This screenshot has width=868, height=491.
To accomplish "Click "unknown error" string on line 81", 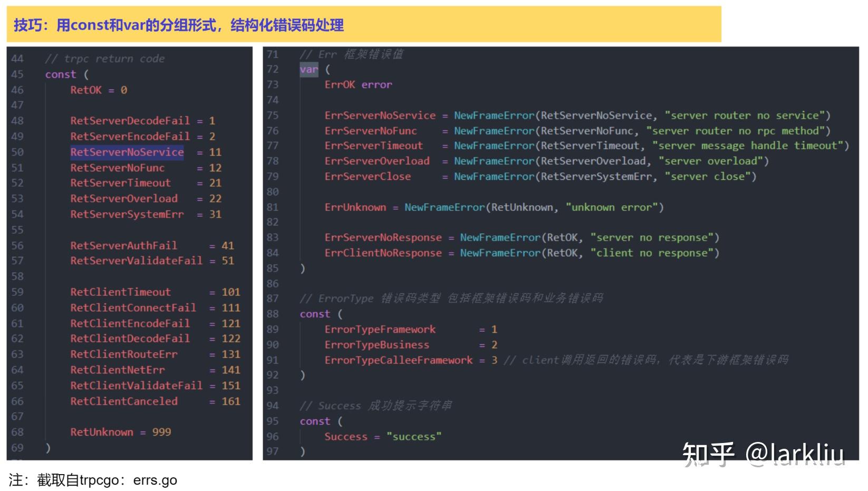I will pyautogui.click(x=612, y=207).
